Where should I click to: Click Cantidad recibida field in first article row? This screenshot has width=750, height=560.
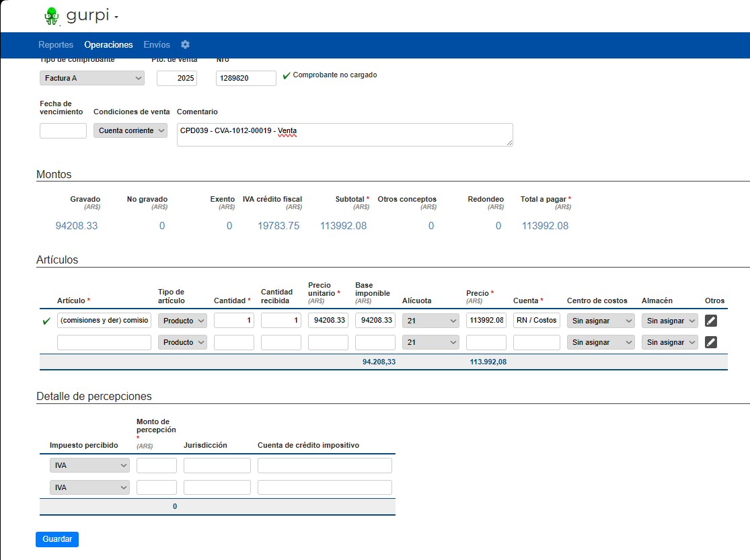click(x=280, y=321)
